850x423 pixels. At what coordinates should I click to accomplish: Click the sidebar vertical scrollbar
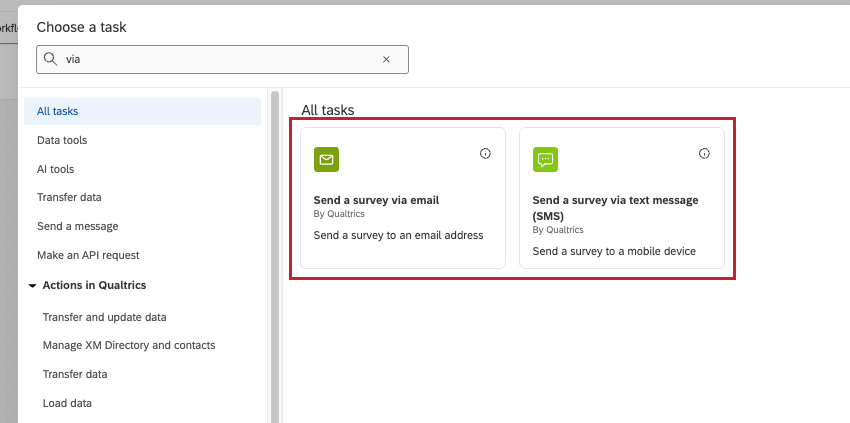[x=275, y=257]
